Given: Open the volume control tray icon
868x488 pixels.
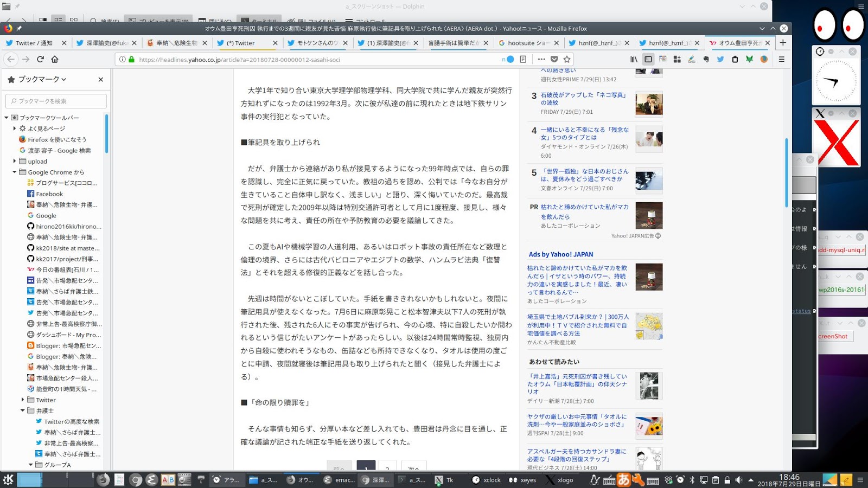Looking at the screenshot, I should [x=738, y=480].
